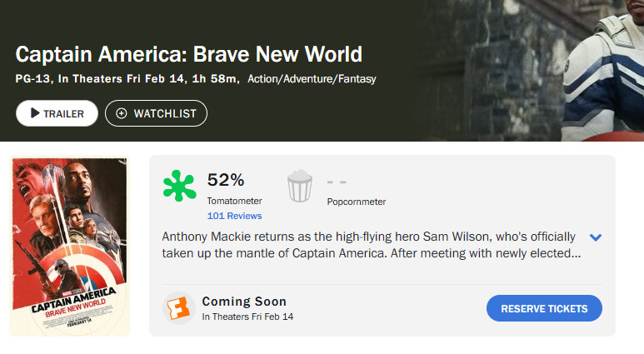Click the Trailer button label
644x354 pixels.
coord(63,113)
